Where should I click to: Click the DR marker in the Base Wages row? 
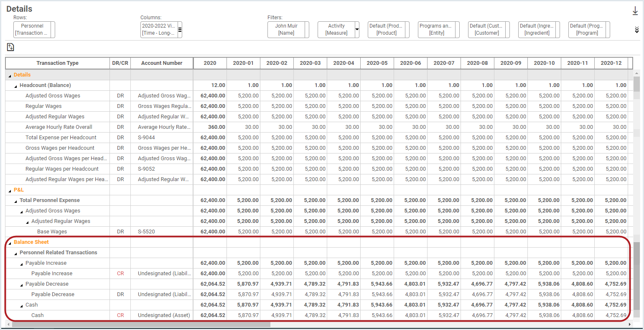(x=120, y=232)
